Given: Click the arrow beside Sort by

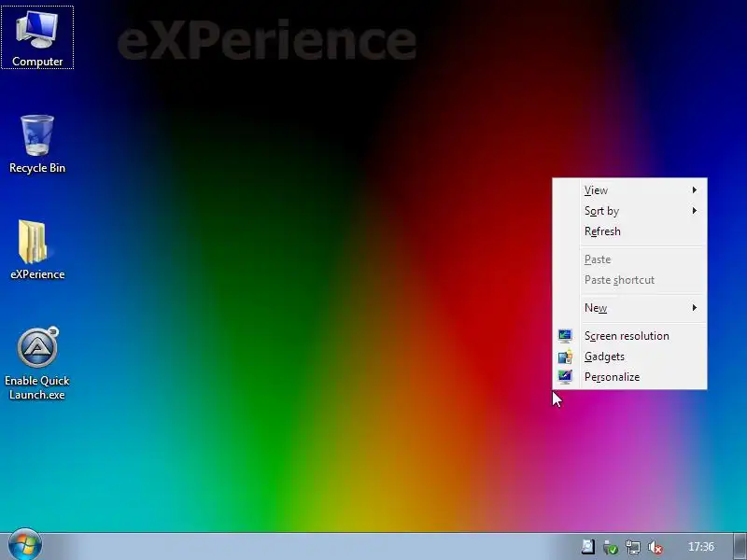Looking at the screenshot, I should [695, 211].
